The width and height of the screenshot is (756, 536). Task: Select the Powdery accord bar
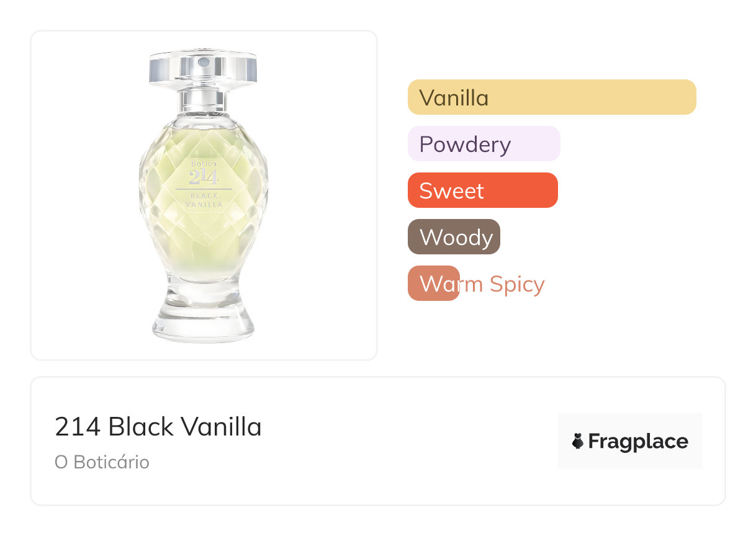tap(484, 144)
